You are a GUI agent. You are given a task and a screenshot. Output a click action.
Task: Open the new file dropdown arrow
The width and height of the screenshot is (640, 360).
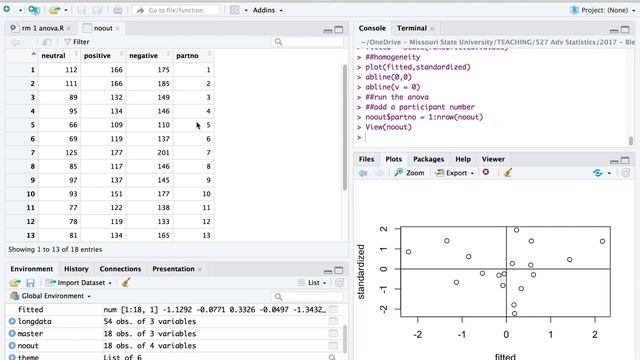tap(20, 10)
